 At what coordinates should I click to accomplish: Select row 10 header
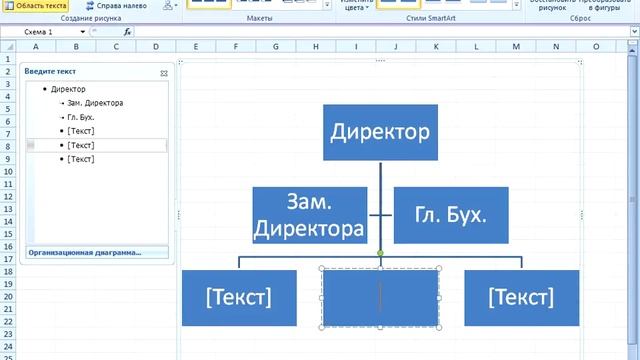coord(8,171)
